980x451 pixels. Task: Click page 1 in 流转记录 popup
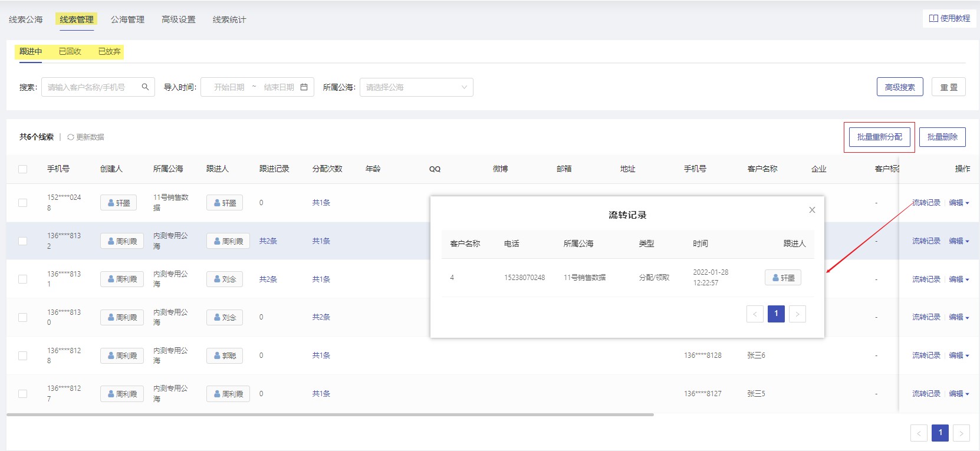pyautogui.click(x=776, y=314)
